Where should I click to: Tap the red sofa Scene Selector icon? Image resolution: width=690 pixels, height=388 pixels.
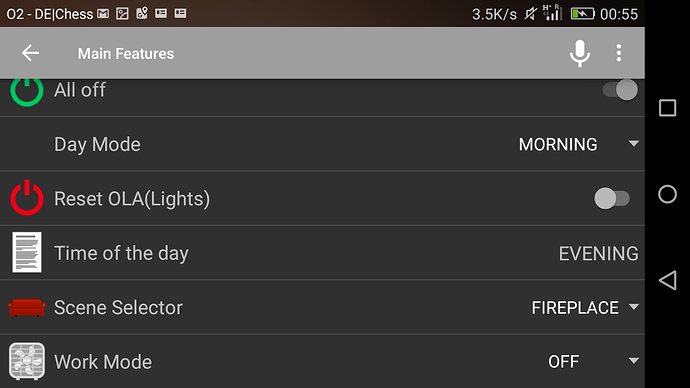(27, 307)
